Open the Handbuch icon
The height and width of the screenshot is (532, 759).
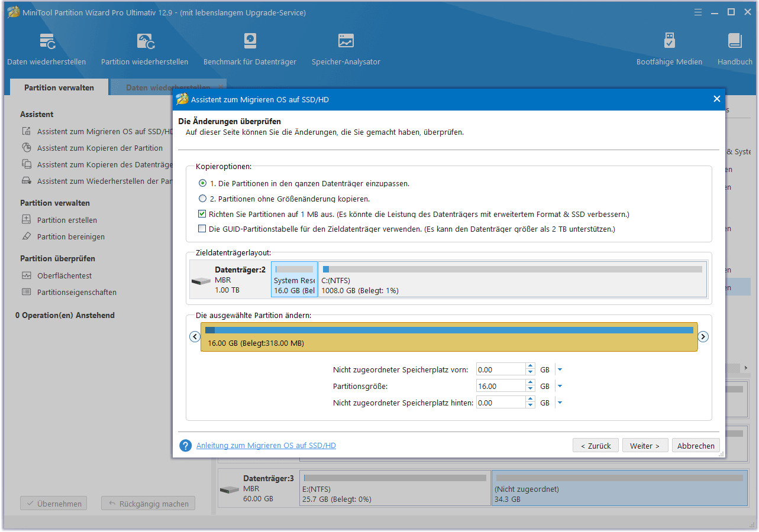point(735,41)
